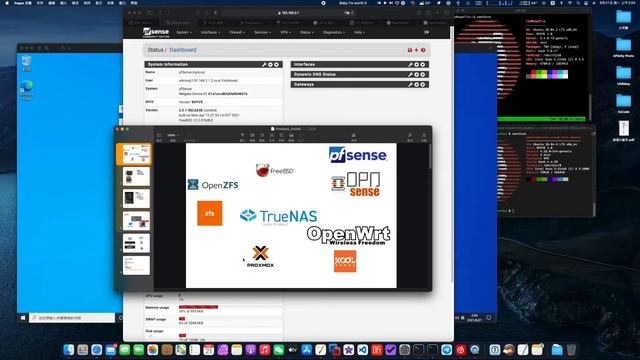Screen dimensions: 640x360
Task: Open the Windows Start button
Action: pyautogui.click(x=23, y=318)
